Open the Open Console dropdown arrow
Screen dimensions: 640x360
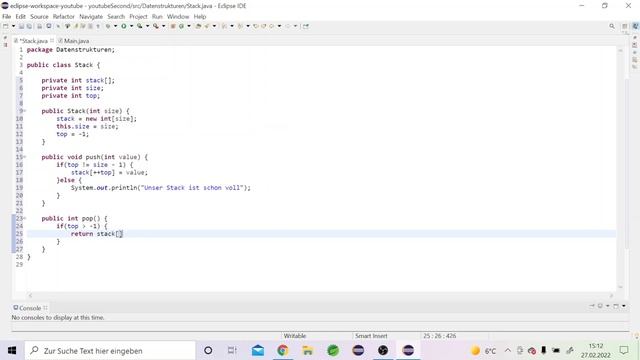click(x=624, y=306)
